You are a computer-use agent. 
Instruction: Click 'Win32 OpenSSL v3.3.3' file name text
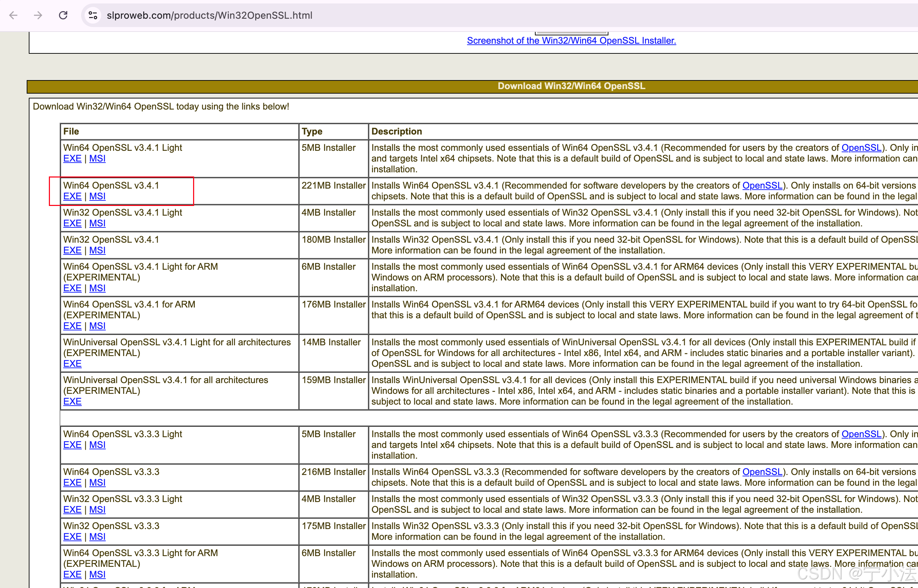[x=111, y=526]
